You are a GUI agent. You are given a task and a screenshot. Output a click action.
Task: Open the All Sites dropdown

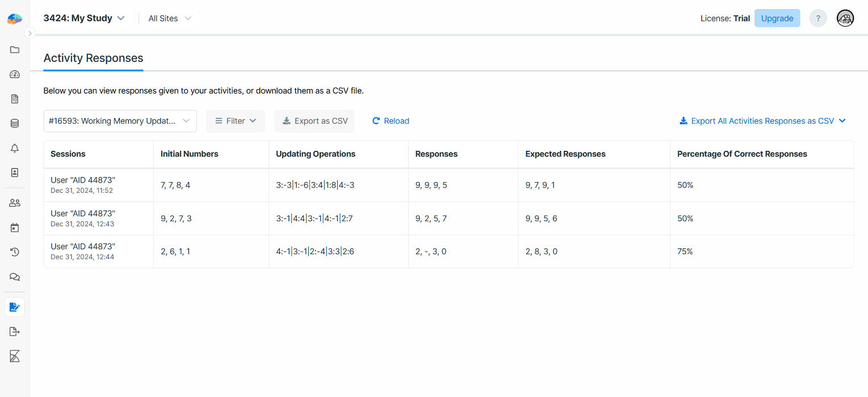(x=170, y=18)
